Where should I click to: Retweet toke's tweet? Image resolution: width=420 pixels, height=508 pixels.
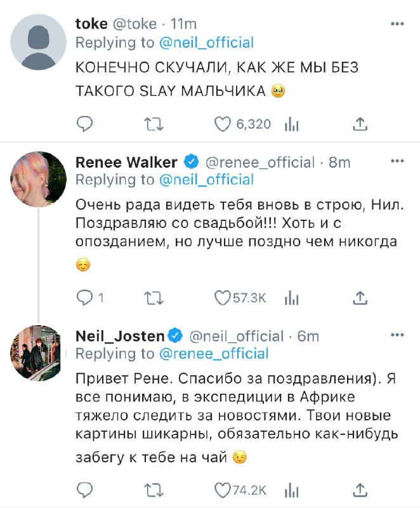coord(154,124)
